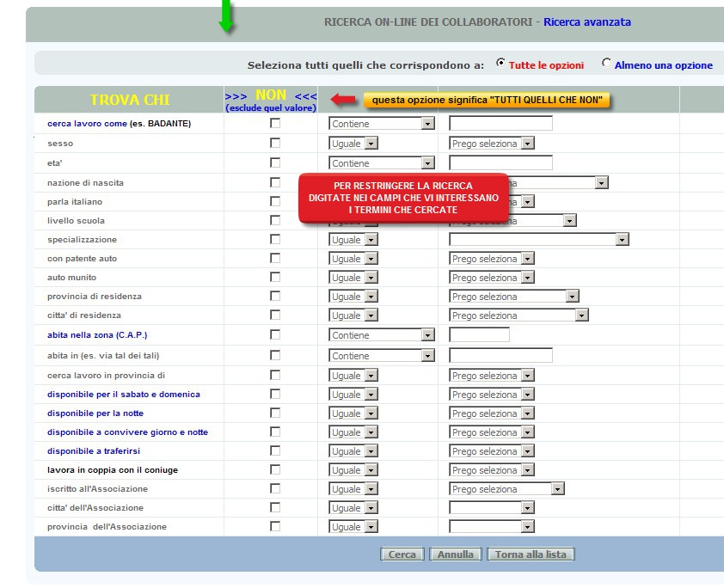The image size is (724, 588).
Task: Check the NON box for 'lavora in coppia con il coniuge'
Action: pyautogui.click(x=275, y=470)
